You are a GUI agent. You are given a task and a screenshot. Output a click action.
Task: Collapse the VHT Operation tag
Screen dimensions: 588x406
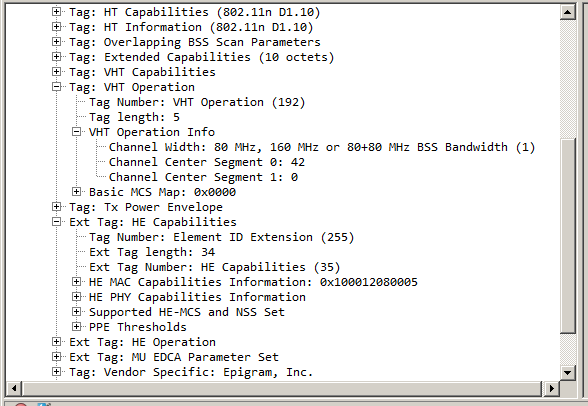[x=56, y=87]
